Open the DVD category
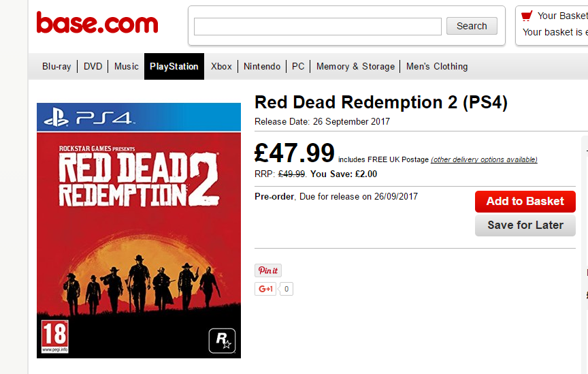The width and height of the screenshot is (588, 374). point(93,67)
